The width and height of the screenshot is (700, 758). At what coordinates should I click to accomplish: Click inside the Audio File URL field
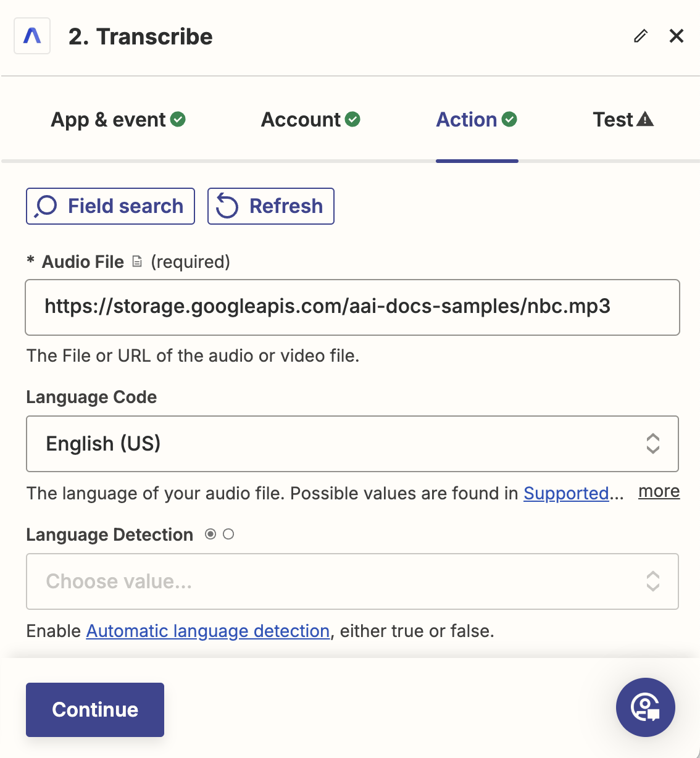352,307
